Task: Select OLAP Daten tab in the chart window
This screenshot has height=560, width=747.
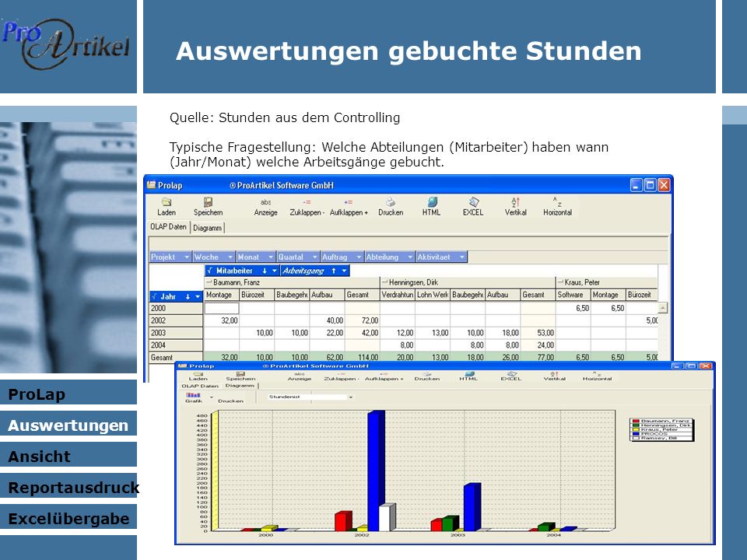Action: 200,386
